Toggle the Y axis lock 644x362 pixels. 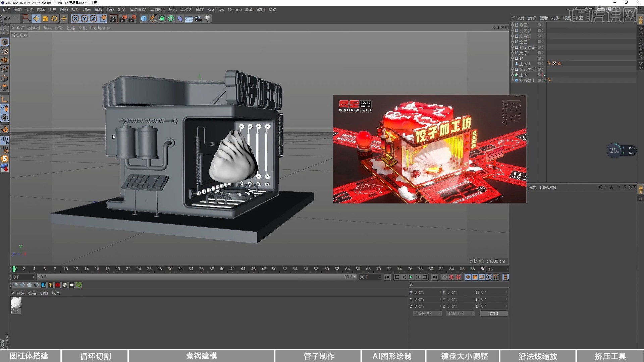click(85, 19)
